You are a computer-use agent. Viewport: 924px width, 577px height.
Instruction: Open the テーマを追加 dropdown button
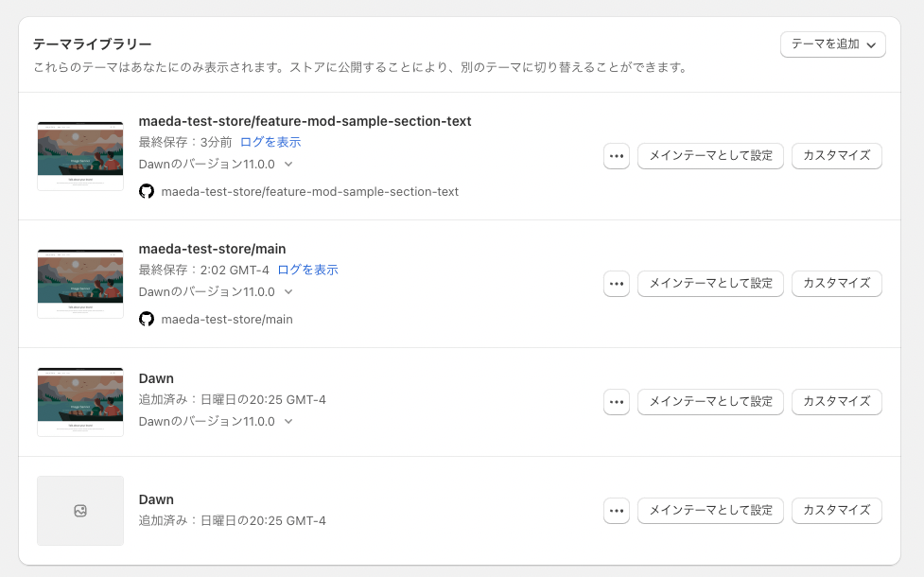click(832, 44)
